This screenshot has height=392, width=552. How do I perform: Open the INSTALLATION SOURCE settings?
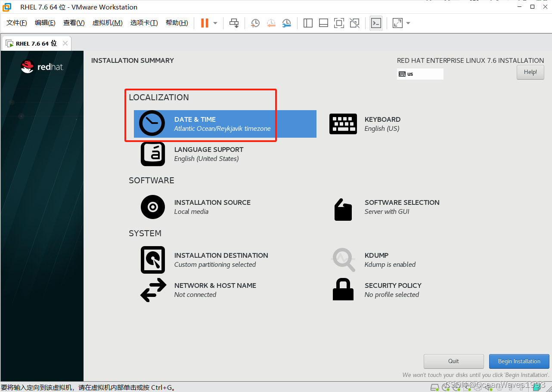point(195,207)
